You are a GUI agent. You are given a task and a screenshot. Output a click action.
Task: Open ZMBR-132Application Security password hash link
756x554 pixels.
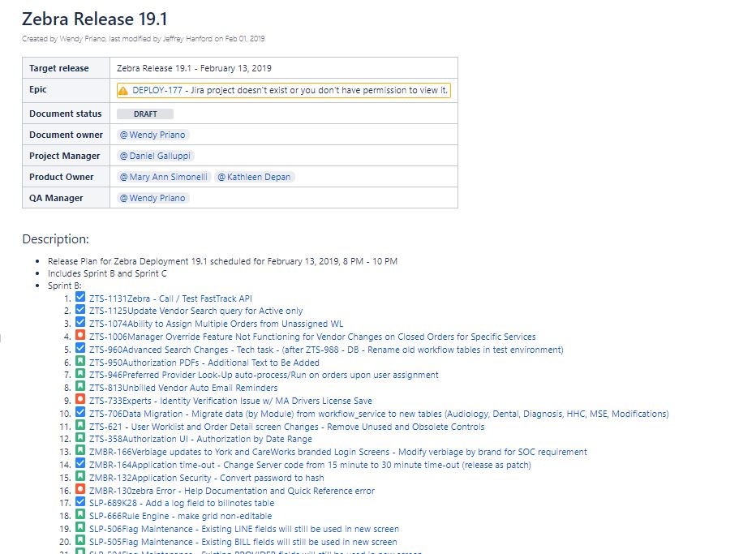(x=206, y=478)
